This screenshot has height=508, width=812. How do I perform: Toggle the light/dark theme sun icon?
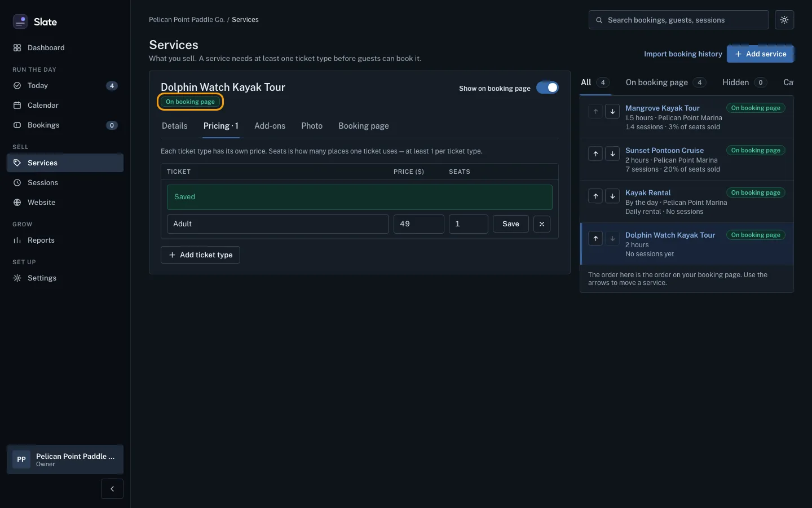tap(784, 20)
